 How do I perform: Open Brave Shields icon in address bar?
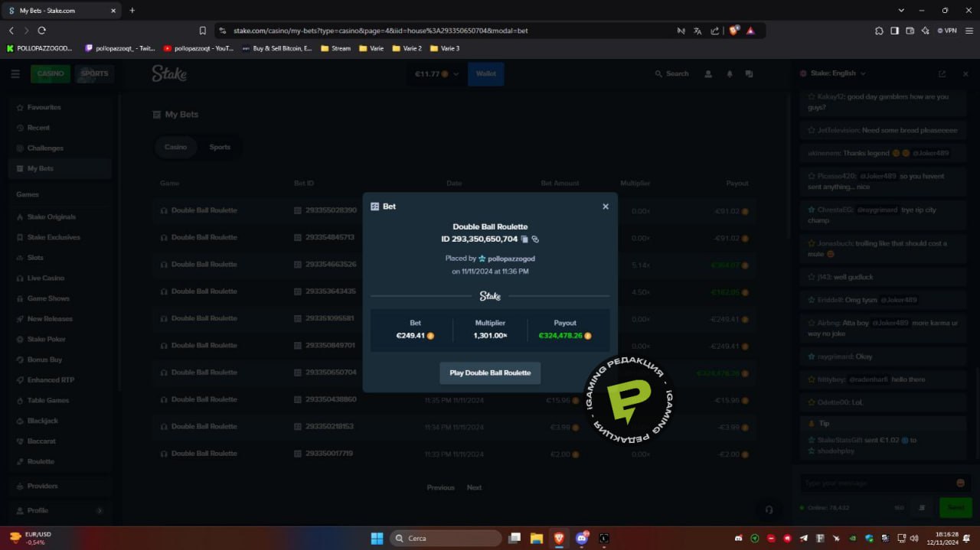pos(734,31)
